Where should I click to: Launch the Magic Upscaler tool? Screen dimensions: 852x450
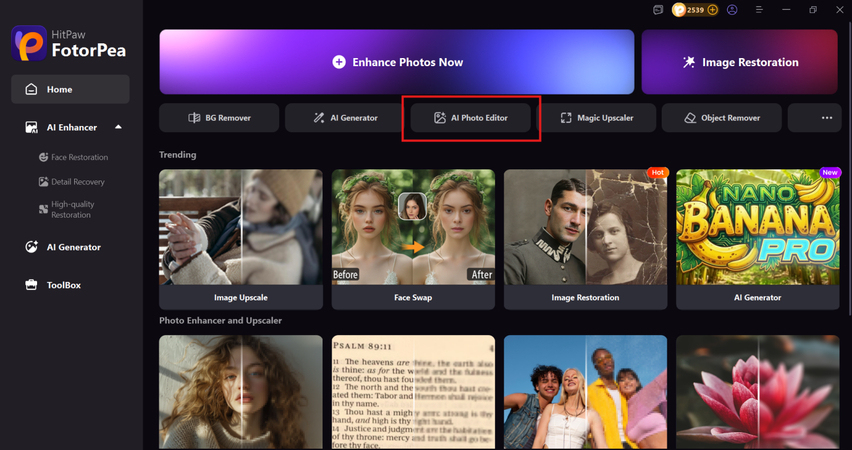tap(596, 117)
